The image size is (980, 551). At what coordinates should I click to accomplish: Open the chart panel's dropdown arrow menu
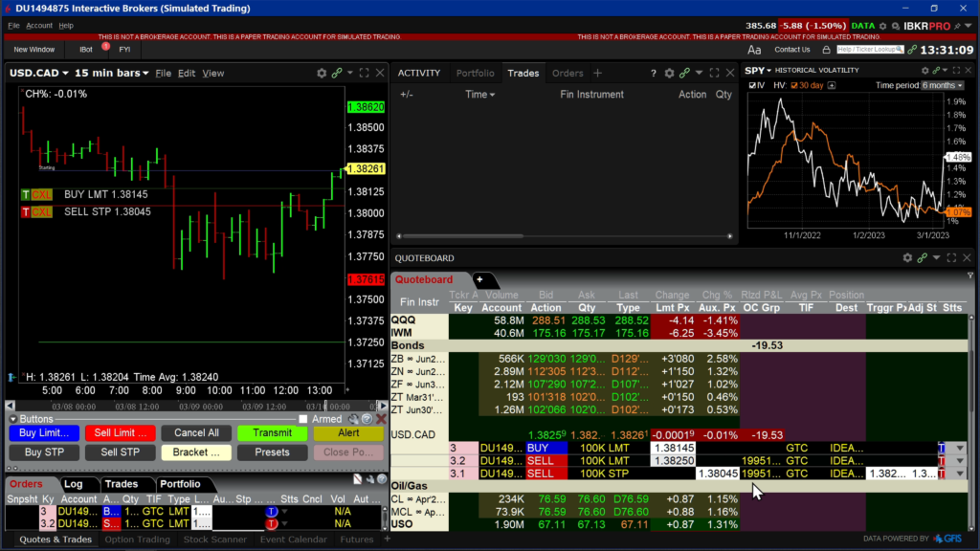350,73
